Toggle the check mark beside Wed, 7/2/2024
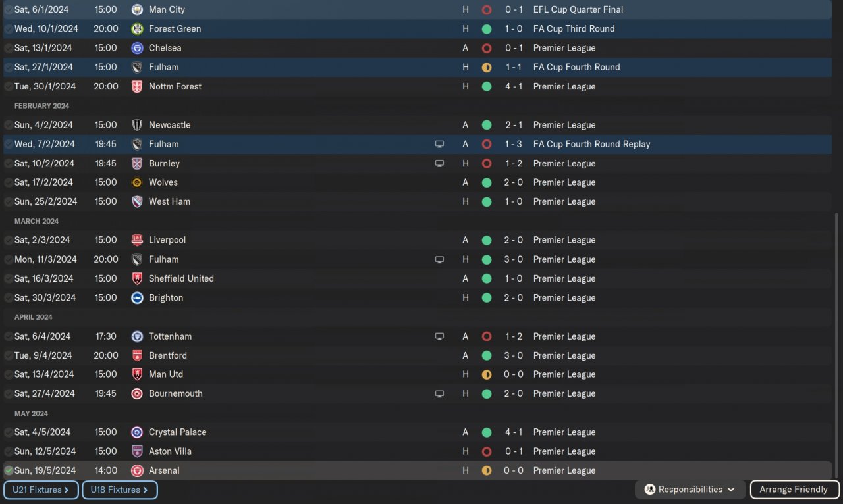This screenshot has width=843, height=504. tap(9, 144)
